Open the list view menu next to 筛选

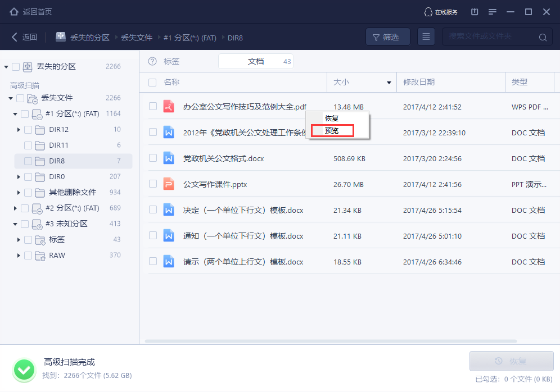pyautogui.click(x=426, y=37)
